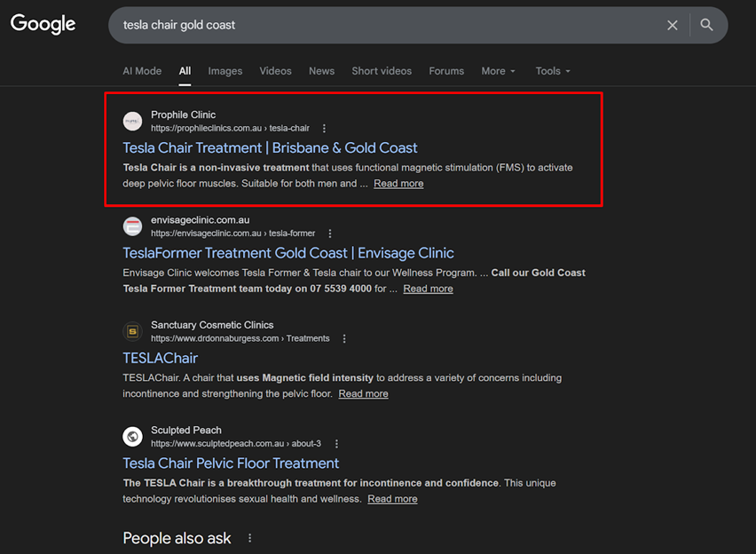The width and height of the screenshot is (756, 554).
Task: Click the Prophile Clinic favicon
Action: point(132,122)
